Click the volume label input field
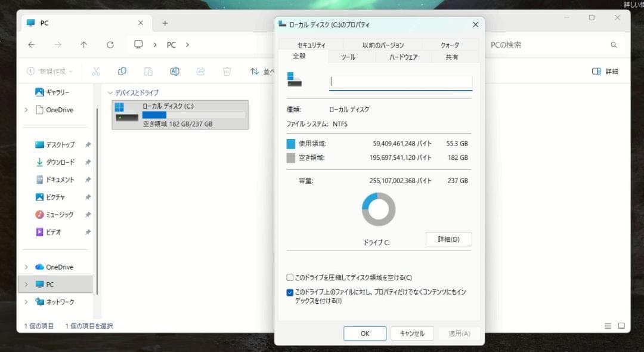The height and width of the screenshot is (352, 644). 400,82
